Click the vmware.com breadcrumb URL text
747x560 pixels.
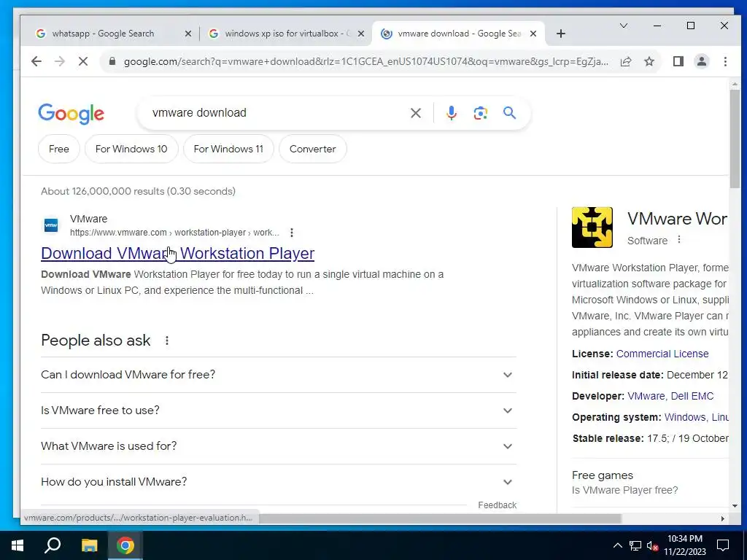point(174,233)
